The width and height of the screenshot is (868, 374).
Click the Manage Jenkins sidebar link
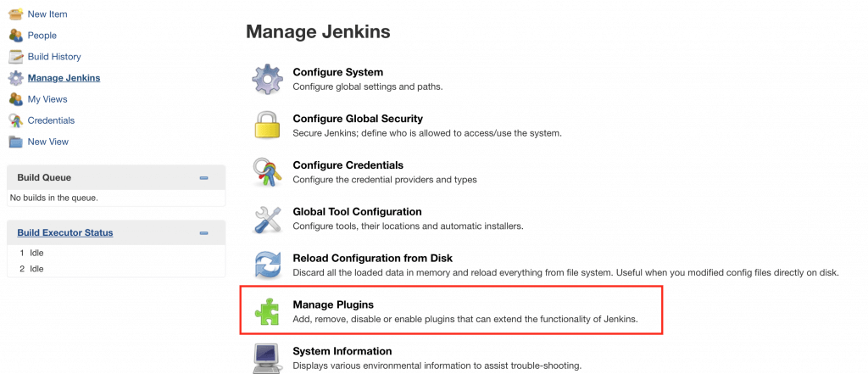click(x=64, y=78)
